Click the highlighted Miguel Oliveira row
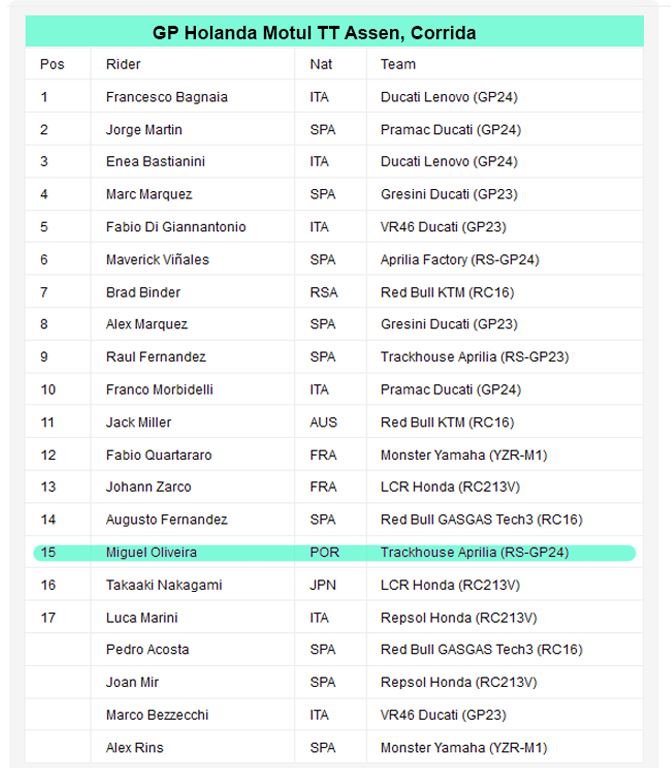 (335, 552)
